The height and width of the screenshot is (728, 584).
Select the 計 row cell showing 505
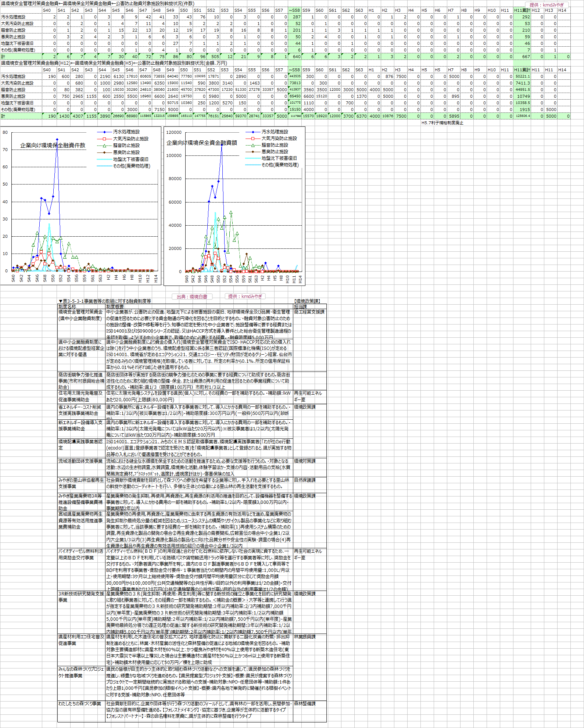[213, 57]
